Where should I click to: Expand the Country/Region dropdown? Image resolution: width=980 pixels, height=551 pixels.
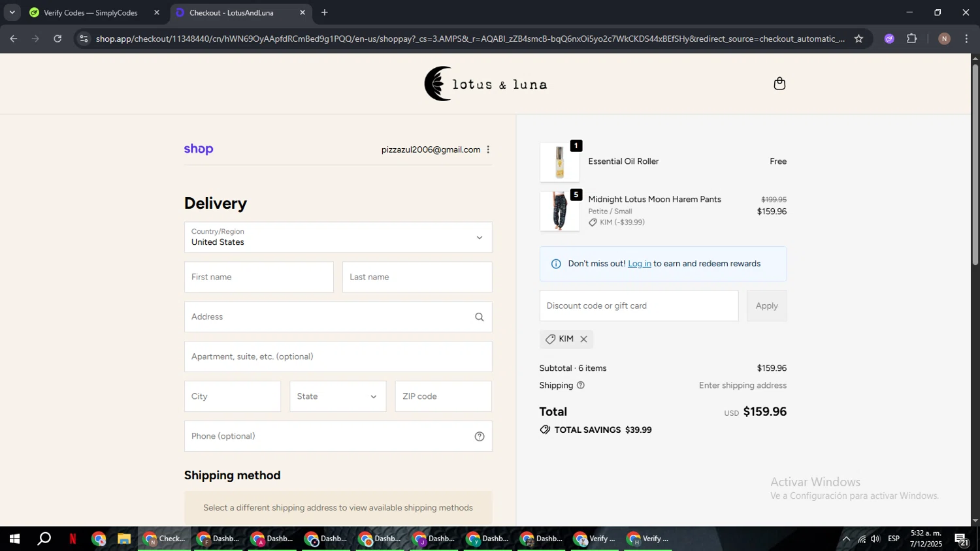(338, 237)
